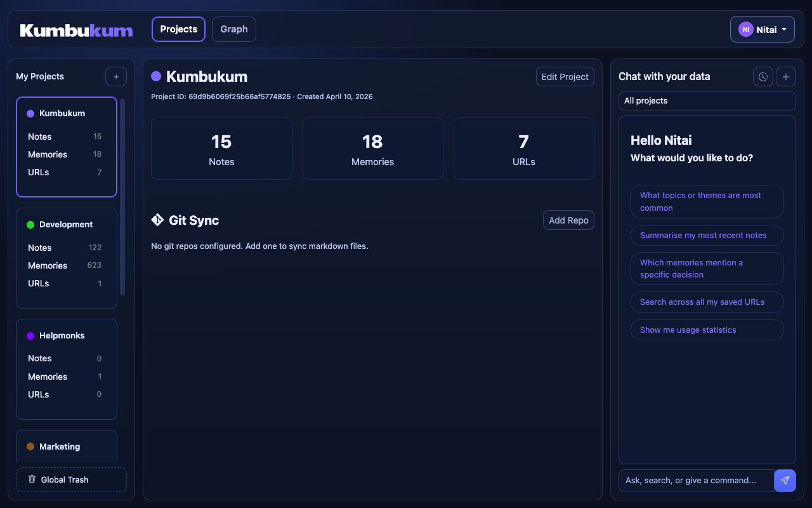Screen dimensions: 812x508
Task: Click the NI avatar circle
Action: pyautogui.click(x=745, y=29)
